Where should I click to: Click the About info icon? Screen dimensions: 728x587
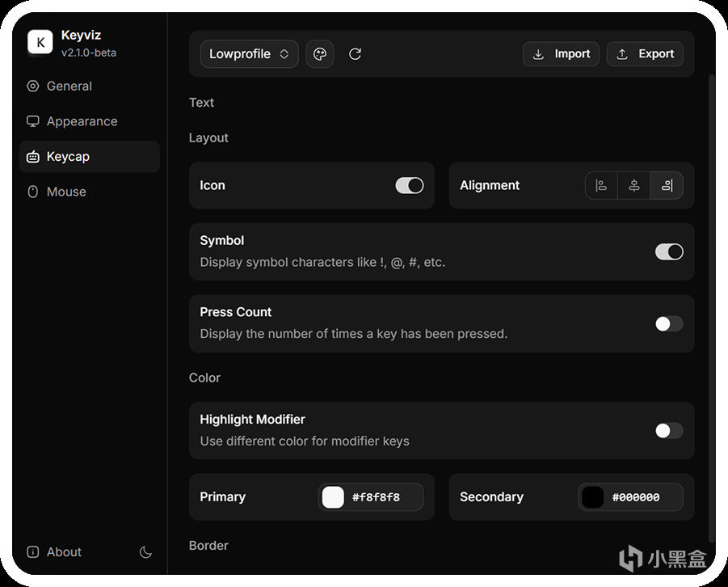coord(32,551)
